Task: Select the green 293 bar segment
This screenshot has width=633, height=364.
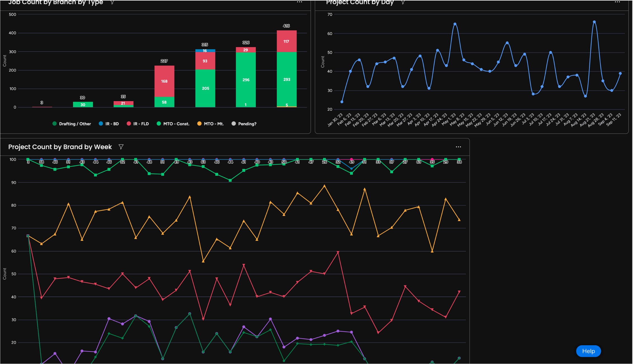Action: click(x=286, y=79)
